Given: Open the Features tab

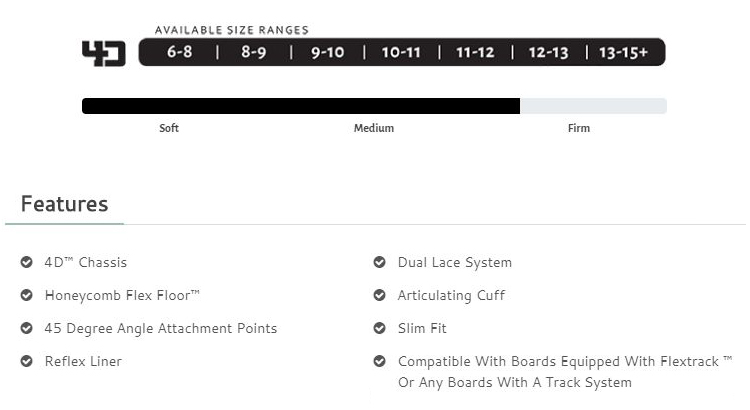Looking at the screenshot, I should click(x=65, y=204).
